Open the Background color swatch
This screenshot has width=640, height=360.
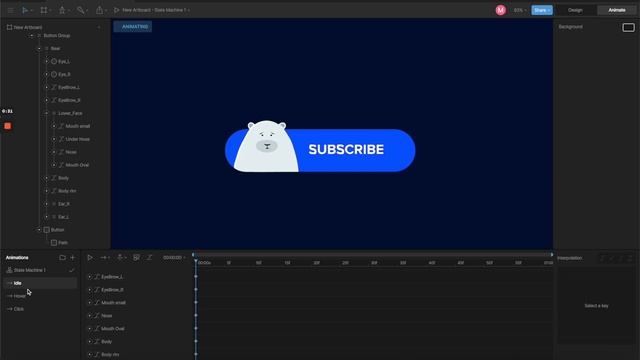(x=628, y=27)
